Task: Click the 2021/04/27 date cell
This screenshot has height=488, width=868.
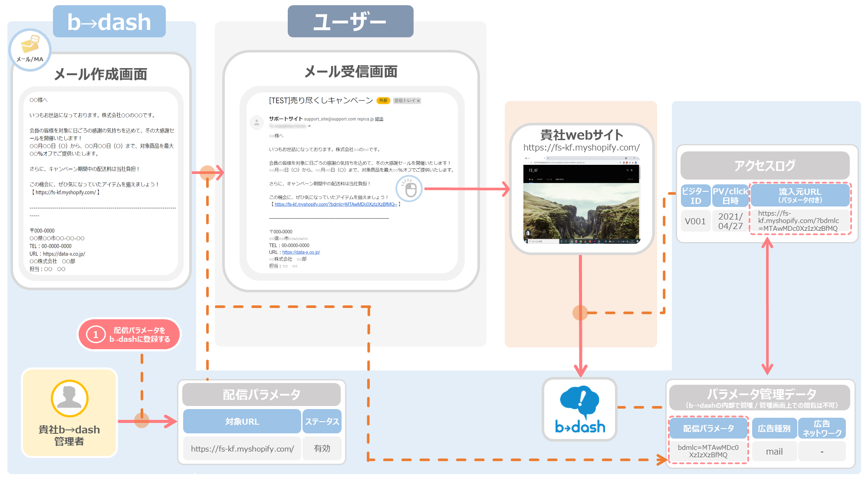Action: coord(730,221)
